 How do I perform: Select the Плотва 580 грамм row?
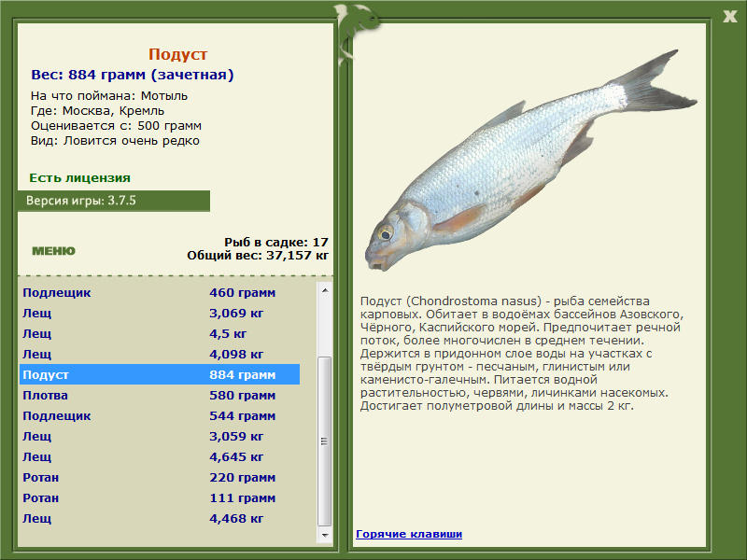160,395
